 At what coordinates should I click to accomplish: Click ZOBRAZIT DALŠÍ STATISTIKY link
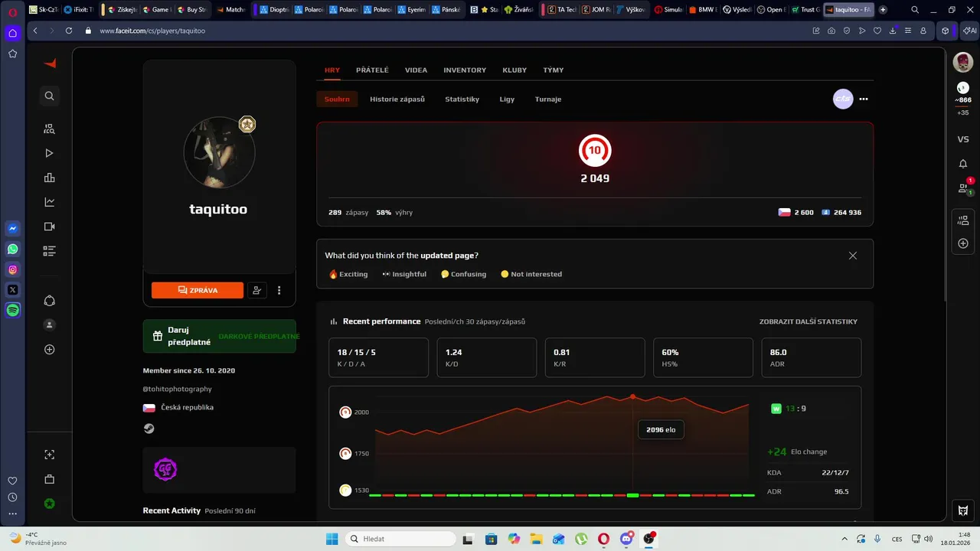pos(808,321)
